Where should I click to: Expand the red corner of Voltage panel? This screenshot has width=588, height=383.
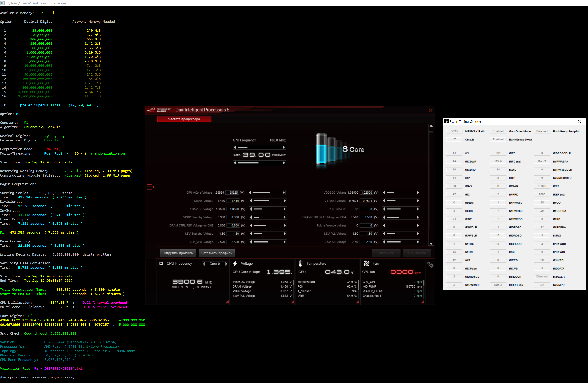point(292,302)
